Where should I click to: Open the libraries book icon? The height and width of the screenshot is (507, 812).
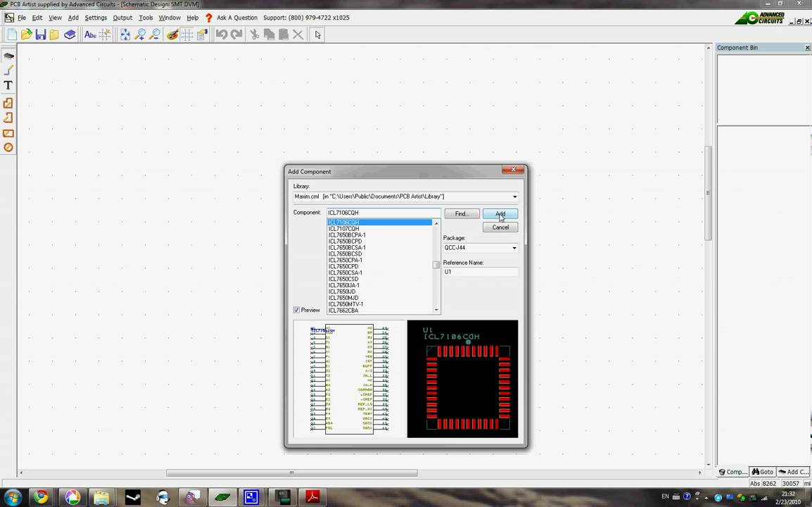(x=70, y=35)
